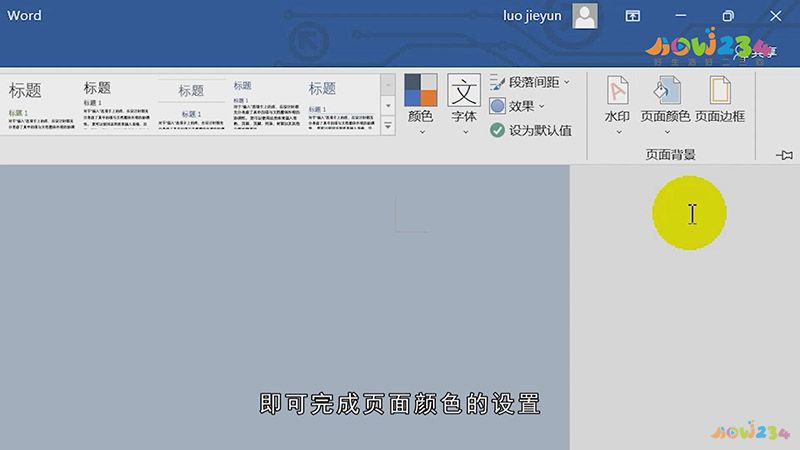
Task: Move the style gallery down one row
Action: pyautogui.click(x=388, y=106)
